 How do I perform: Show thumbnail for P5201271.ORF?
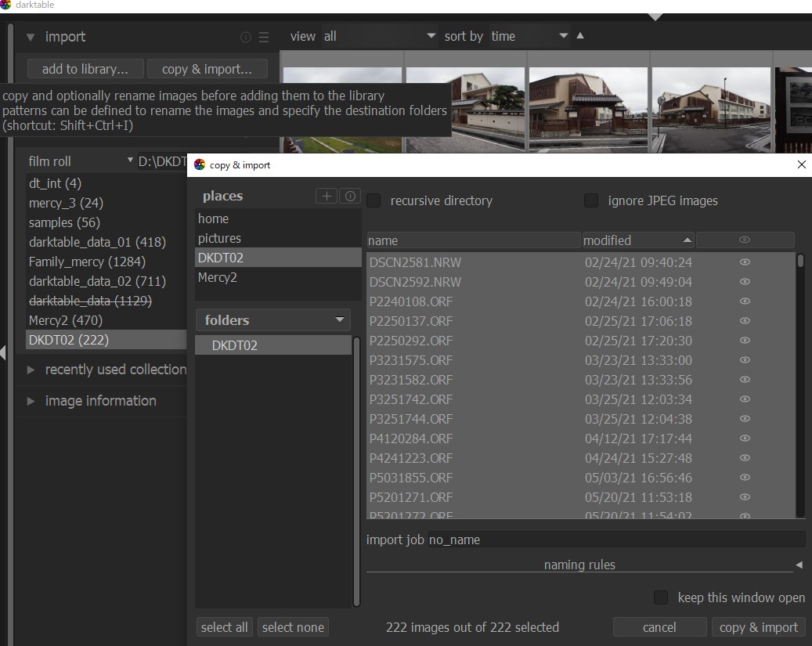click(745, 496)
